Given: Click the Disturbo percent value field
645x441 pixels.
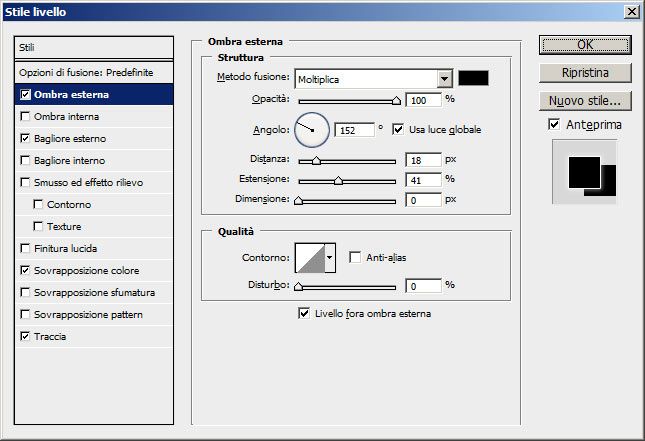Looking at the screenshot, I should (x=423, y=286).
